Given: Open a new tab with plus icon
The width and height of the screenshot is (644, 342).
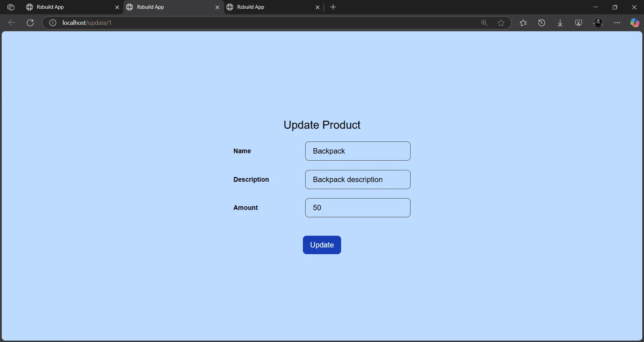Looking at the screenshot, I should (x=333, y=7).
